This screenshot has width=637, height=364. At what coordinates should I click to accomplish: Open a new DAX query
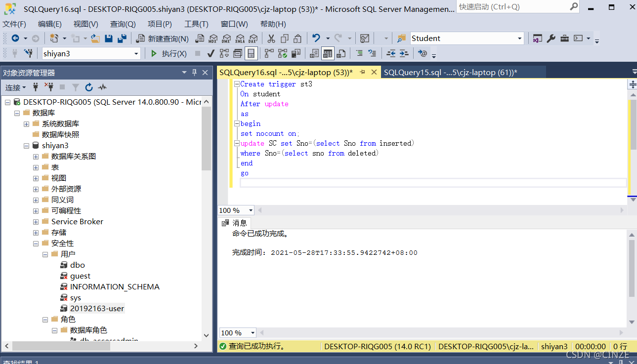[253, 39]
